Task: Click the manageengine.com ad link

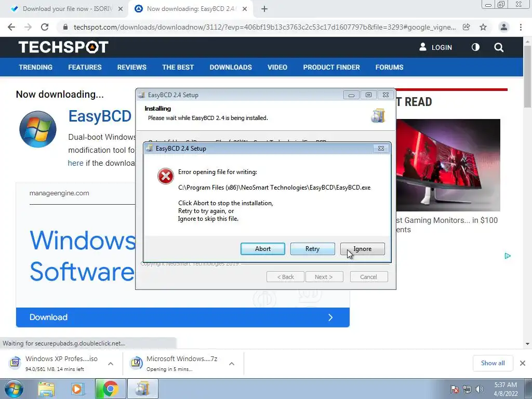Action: [x=59, y=193]
